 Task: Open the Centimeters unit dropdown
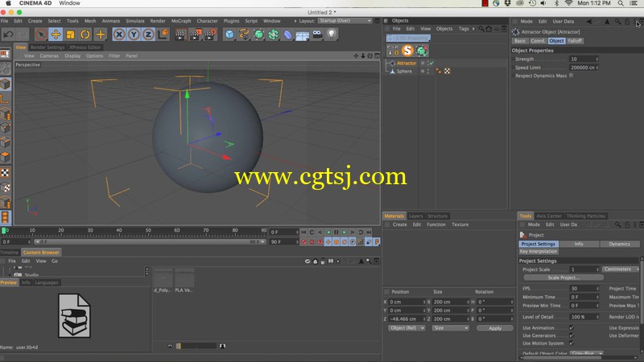(621, 269)
